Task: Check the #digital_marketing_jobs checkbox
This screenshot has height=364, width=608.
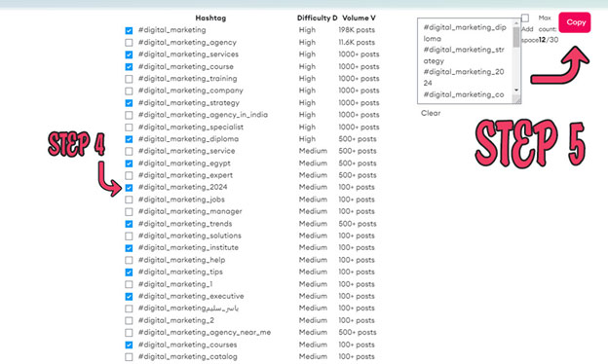Action: tap(129, 200)
